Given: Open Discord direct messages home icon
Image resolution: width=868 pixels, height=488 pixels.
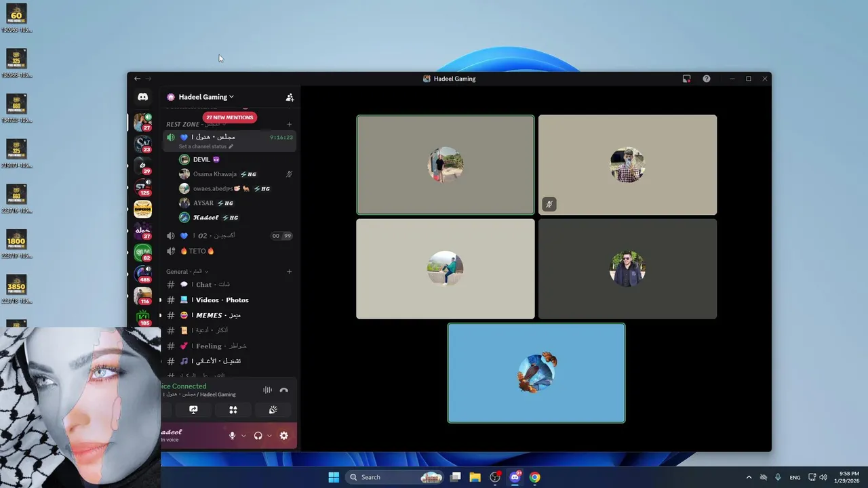Looking at the screenshot, I should [x=142, y=97].
